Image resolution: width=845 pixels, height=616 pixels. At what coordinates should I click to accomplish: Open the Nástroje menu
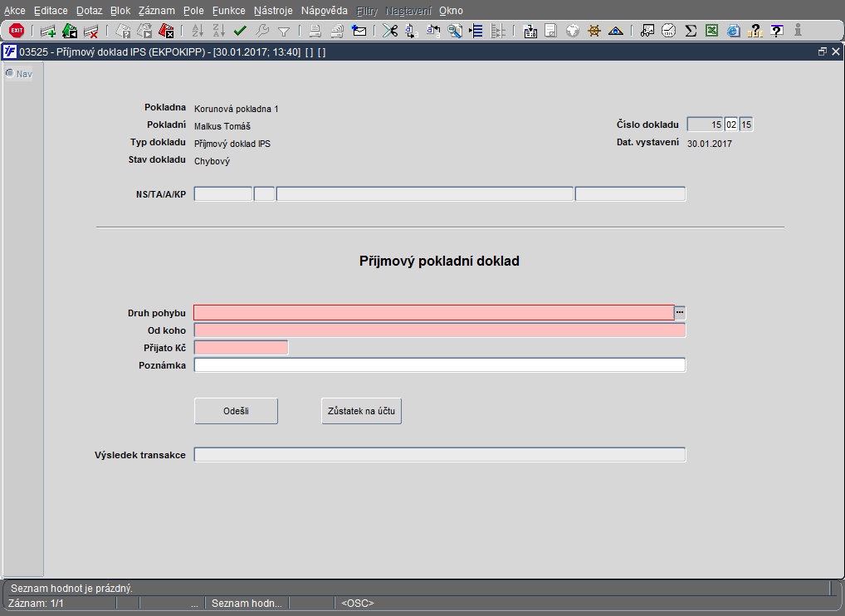[273, 10]
